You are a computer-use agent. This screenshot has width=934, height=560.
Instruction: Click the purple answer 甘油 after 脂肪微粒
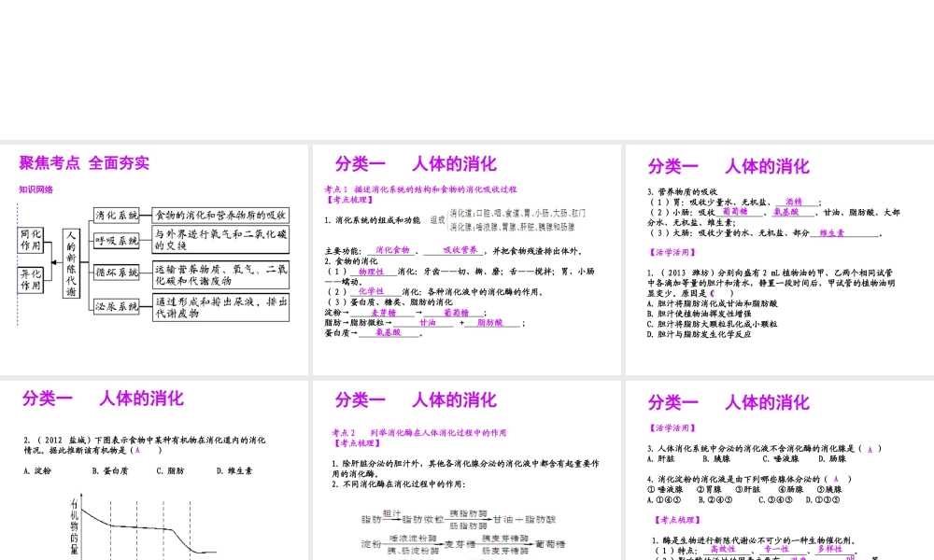click(x=427, y=323)
